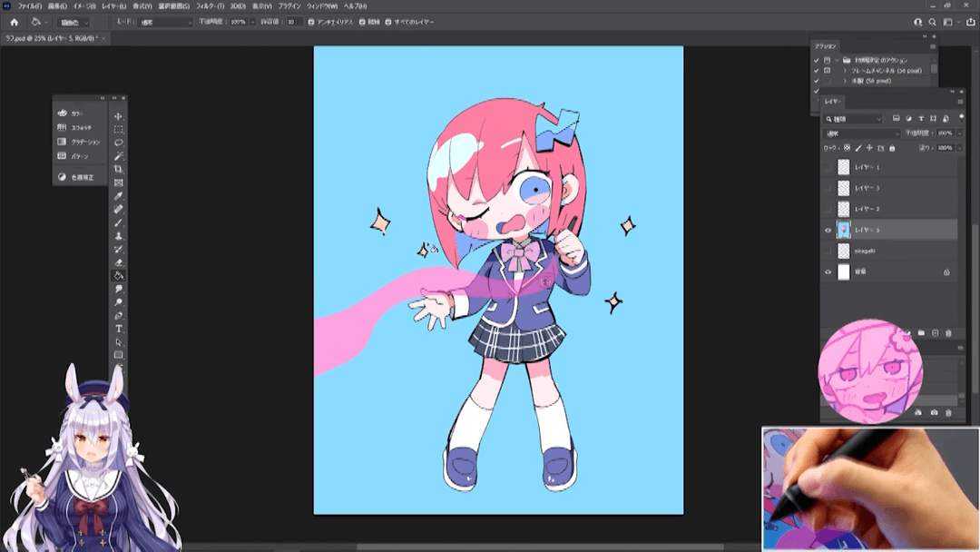Image resolution: width=980 pixels, height=552 pixels.
Task: Choose the Eyedropper tool
Action: pyautogui.click(x=119, y=196)
